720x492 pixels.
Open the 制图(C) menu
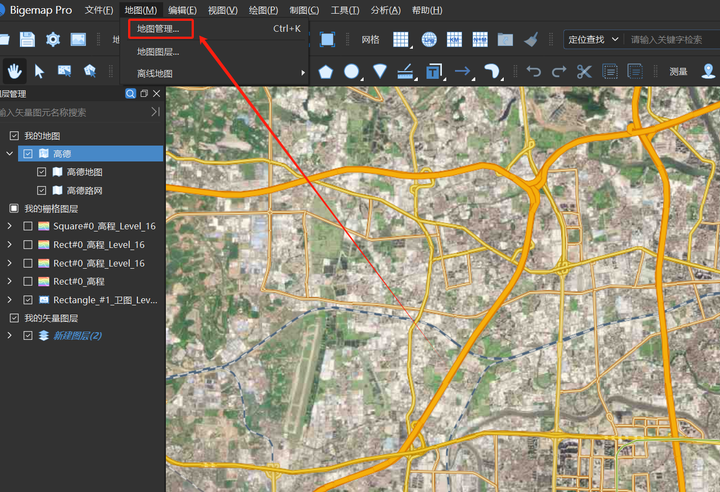(x=304, y=10)
